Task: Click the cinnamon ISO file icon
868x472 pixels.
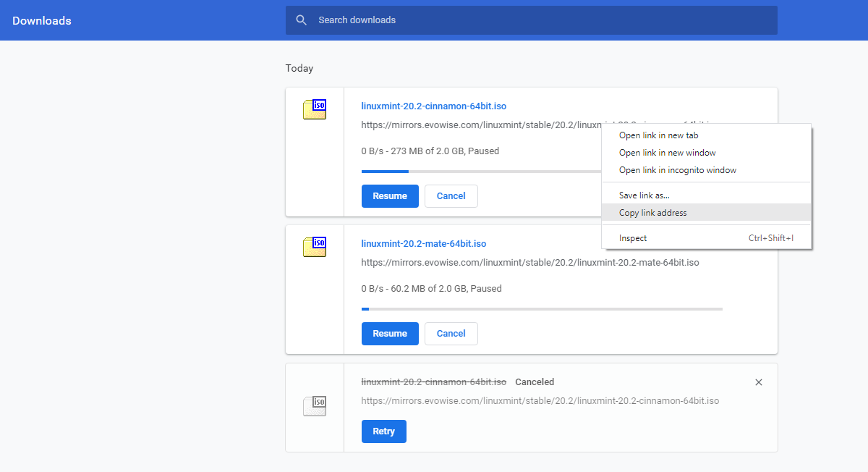Action: coord(315,109)
